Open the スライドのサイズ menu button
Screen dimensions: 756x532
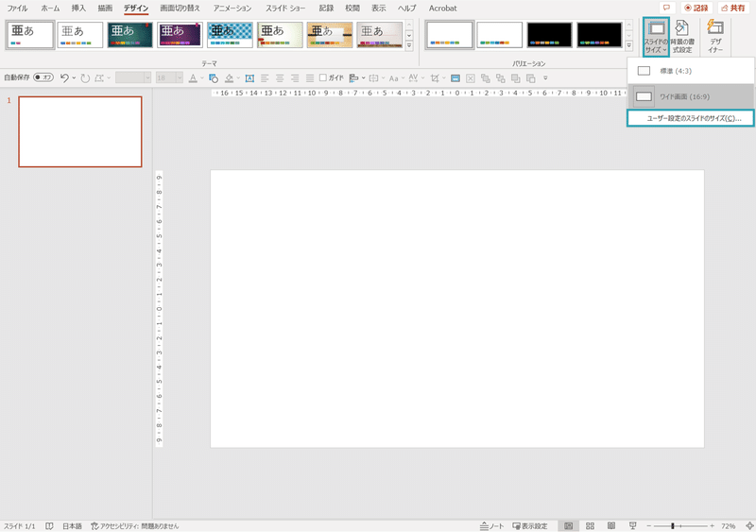(656, 37)
